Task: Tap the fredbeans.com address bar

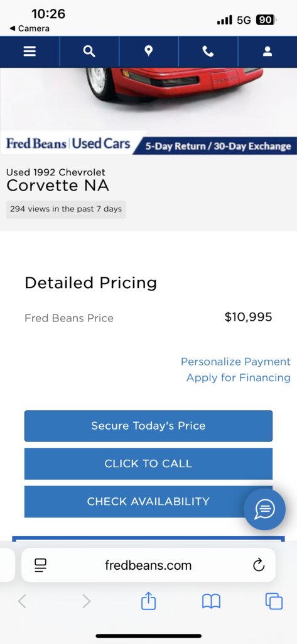Action: pos(148,565)
